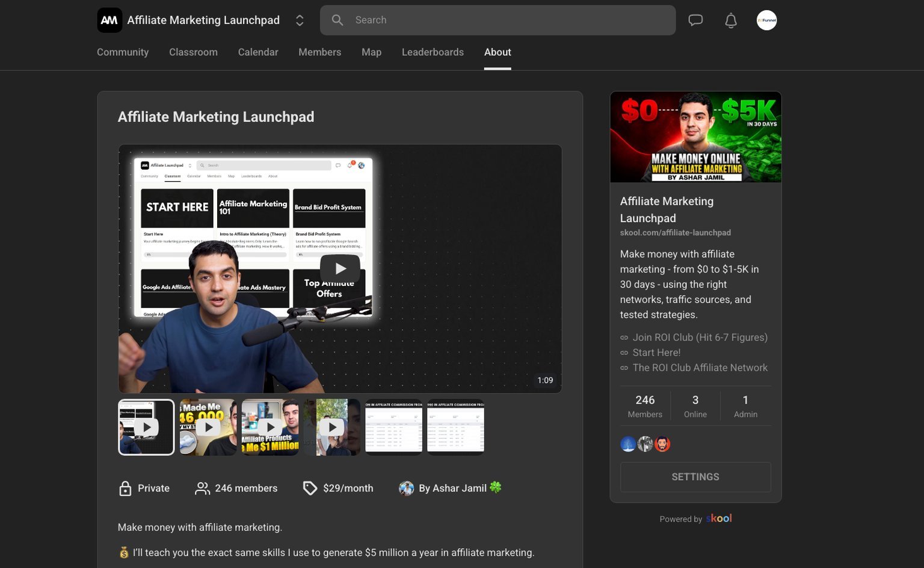
Task: View the Leaderboards tab
Action: point(433,52)
